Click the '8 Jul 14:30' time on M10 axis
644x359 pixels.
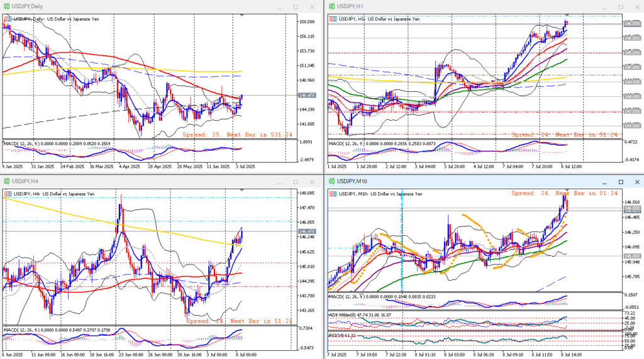tap(572, 355)
